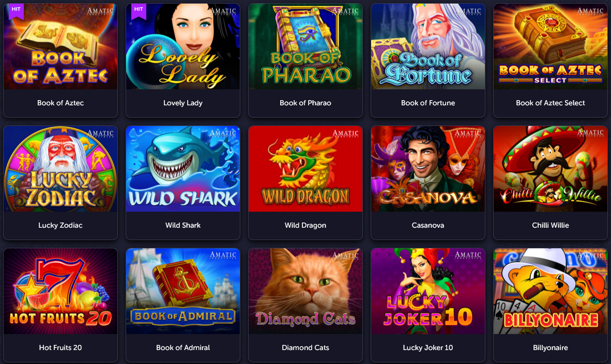Screen dimensions: 611x364
Task: Click the Book of Admiral title label
Action: (x=183, y=347)
